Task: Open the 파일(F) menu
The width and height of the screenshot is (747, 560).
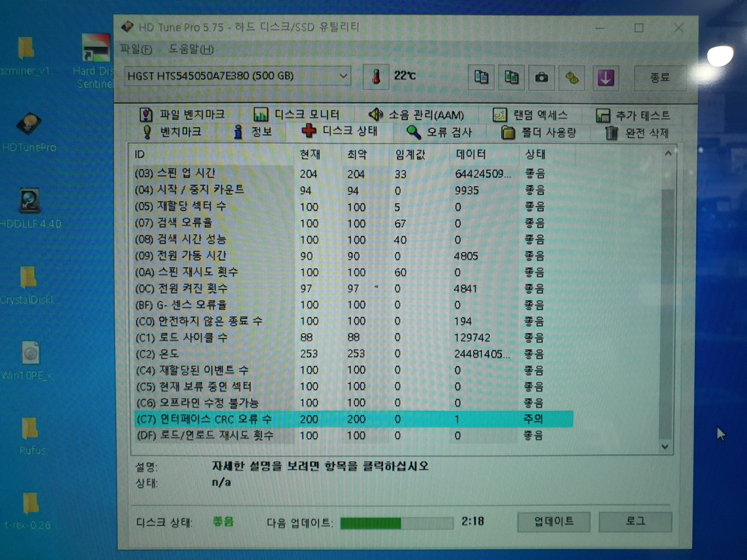Action: point(136,50)
